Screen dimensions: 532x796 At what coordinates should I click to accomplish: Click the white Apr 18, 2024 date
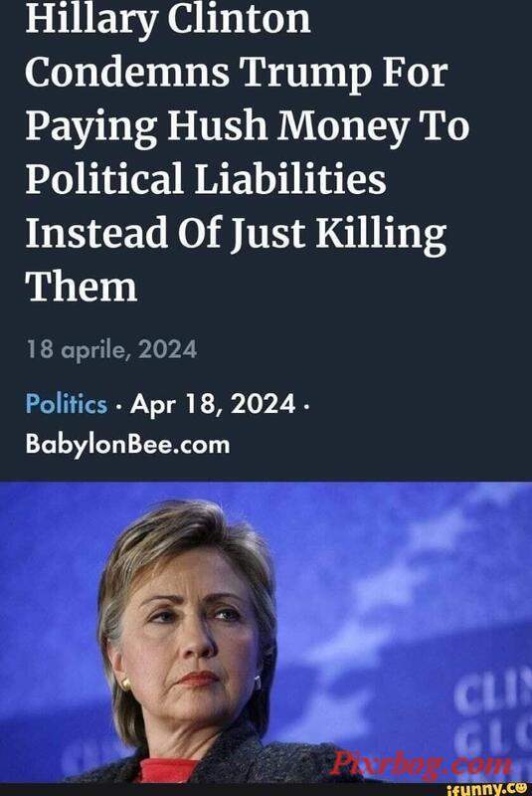click(213, 404)
